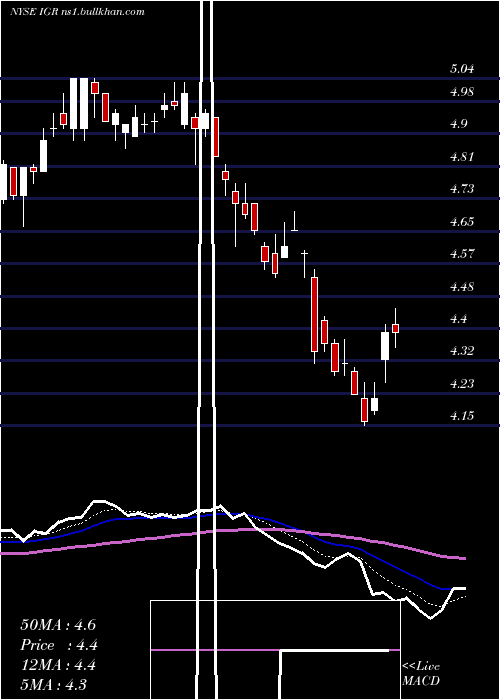
Task: Click the 12MA : 4.4 readout
Action: (59, 665)
